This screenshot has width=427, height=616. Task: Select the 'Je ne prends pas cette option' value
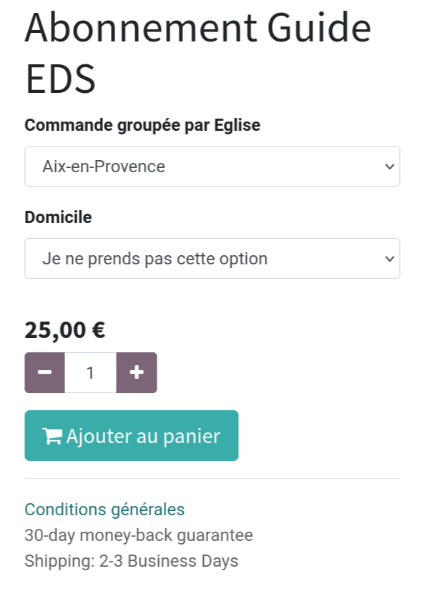point(155,259)
